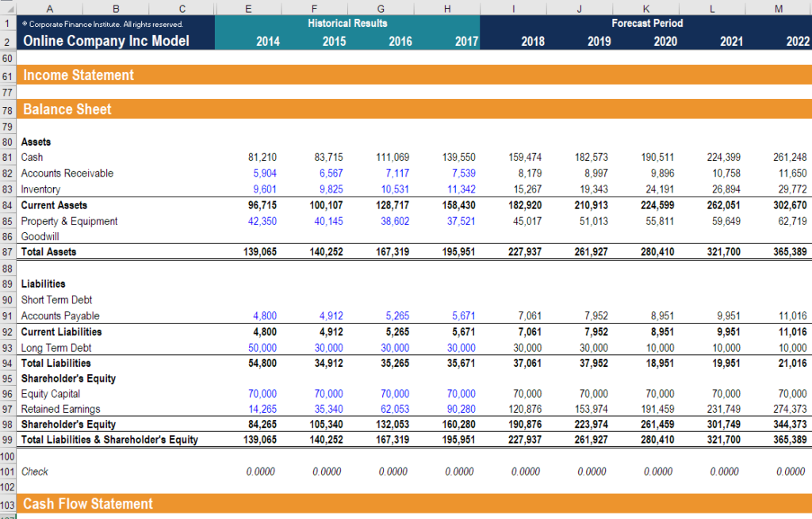The width and height of the screenshot is (812, 519).
Task: Click the 2017 Total Assets value 195,951
Action: click(458, 250)
